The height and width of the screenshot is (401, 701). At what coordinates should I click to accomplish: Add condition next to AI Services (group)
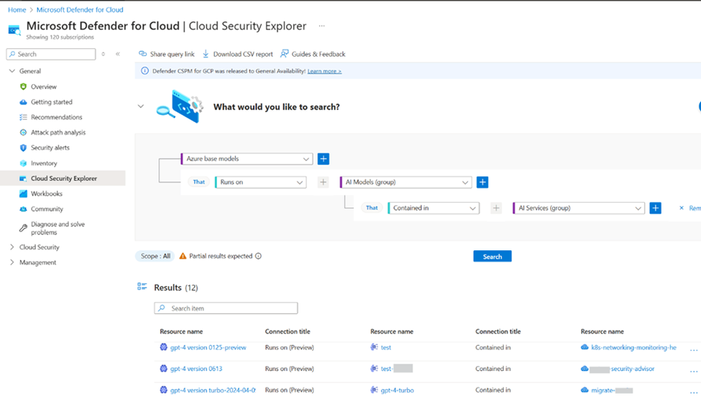[x=655, y=208]
